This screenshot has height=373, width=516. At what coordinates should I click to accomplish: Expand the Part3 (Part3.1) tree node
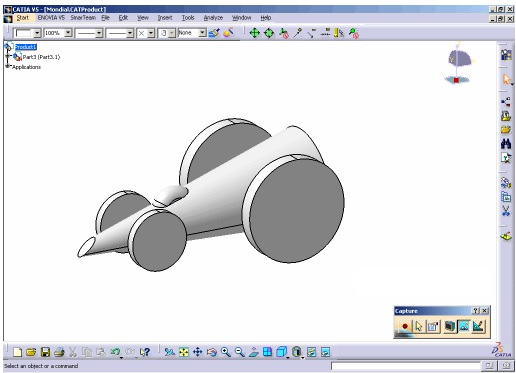click(x=8, y=57)
